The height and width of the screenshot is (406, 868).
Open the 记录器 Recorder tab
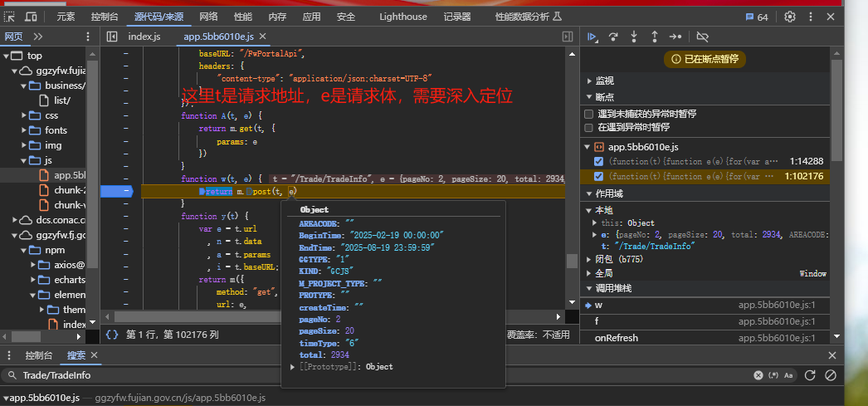[456, 17]
